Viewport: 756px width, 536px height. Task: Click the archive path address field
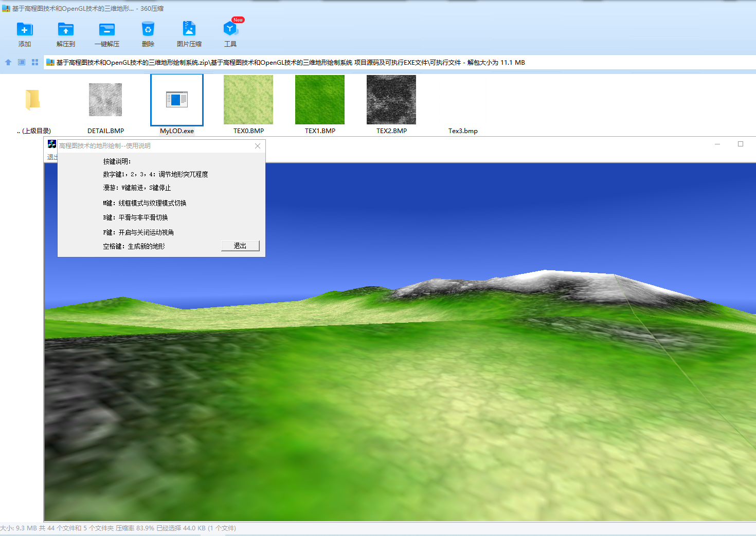[400, 62]
